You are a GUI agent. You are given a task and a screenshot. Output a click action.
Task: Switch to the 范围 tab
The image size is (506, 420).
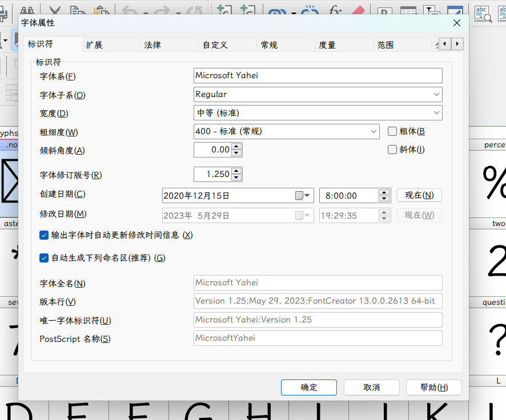click(403, 45)
